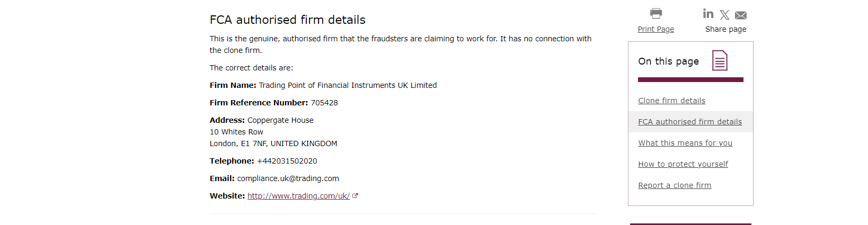The height and width of the screenshot is (225, 868).
Task: Open the Print Page link
Action: (656, 29)
